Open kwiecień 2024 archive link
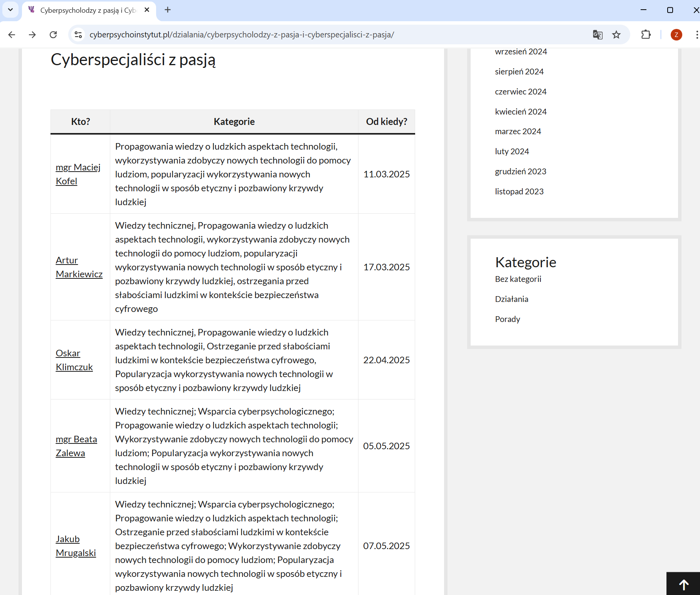 (521, 112)
